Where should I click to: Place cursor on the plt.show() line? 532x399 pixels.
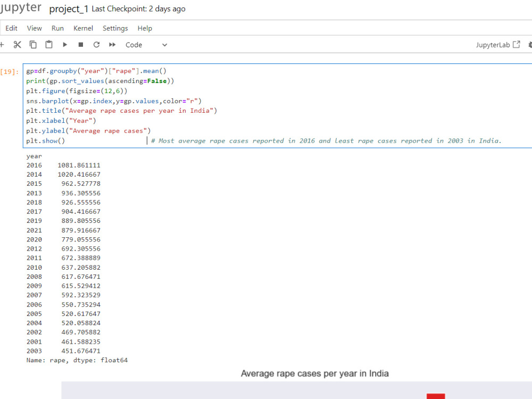click(x=45, y=140)
